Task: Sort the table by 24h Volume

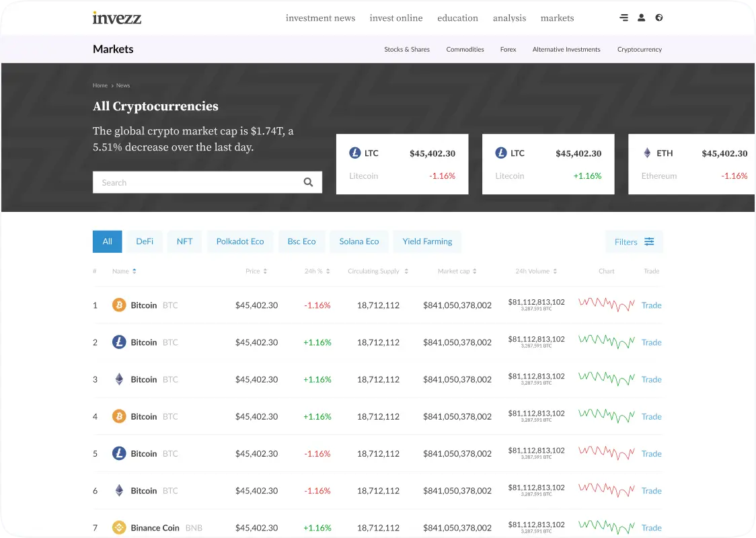Action: 536,272
